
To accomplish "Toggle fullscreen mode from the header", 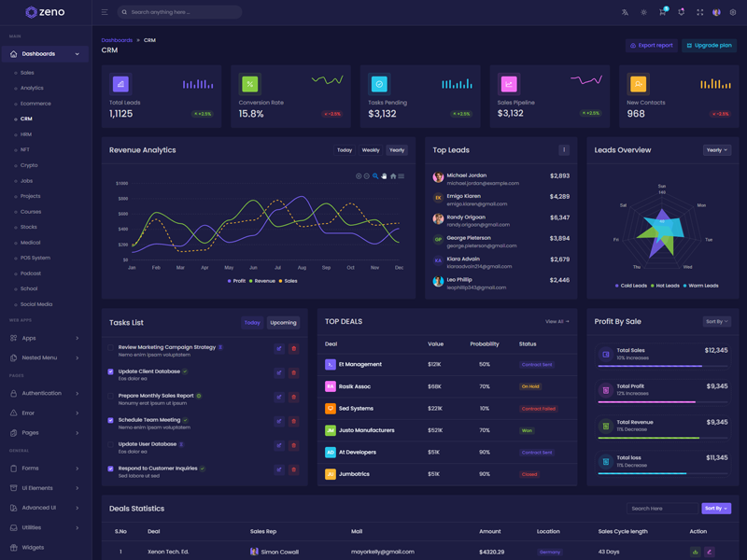I will [x=699, y=12].
